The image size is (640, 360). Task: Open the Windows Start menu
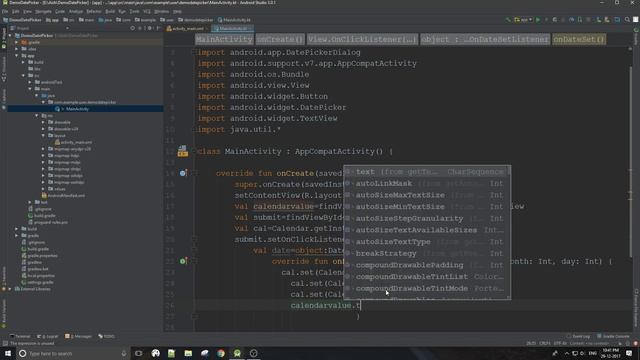coord(8,353)
